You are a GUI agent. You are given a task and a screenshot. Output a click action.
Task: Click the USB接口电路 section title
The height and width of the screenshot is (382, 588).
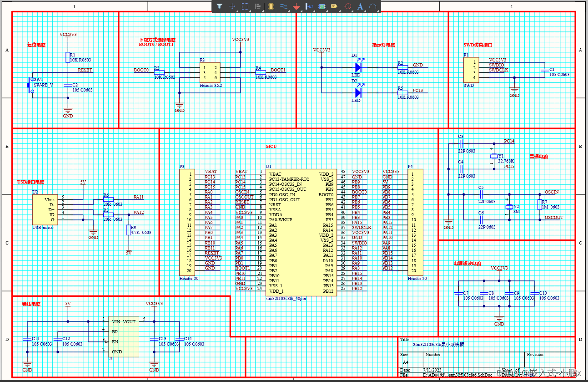coord(30,182)
